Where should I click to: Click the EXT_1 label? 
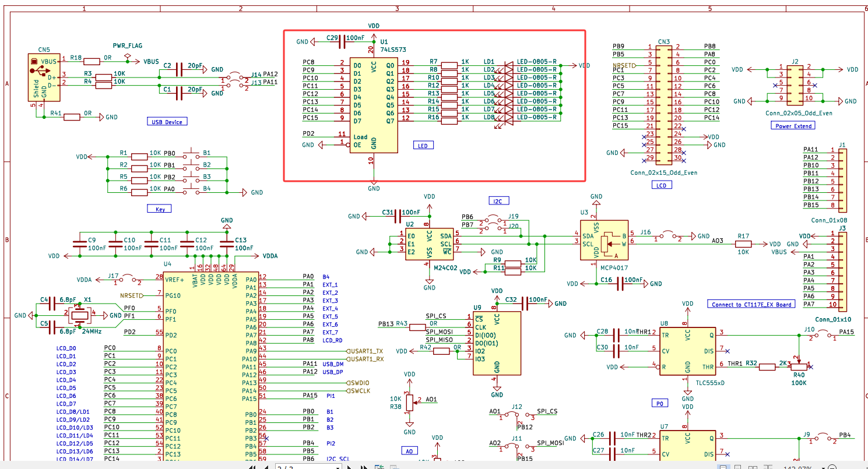(x=330, y=284)
